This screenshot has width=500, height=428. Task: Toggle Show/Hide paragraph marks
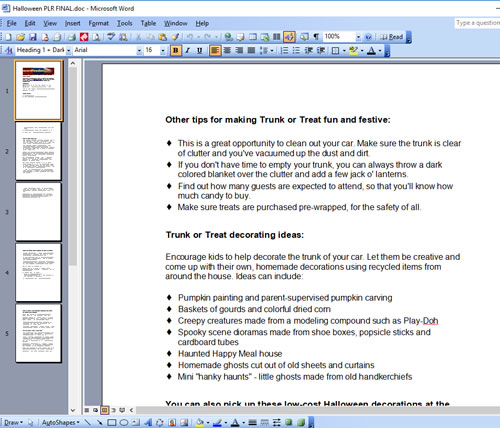(316, 37)
